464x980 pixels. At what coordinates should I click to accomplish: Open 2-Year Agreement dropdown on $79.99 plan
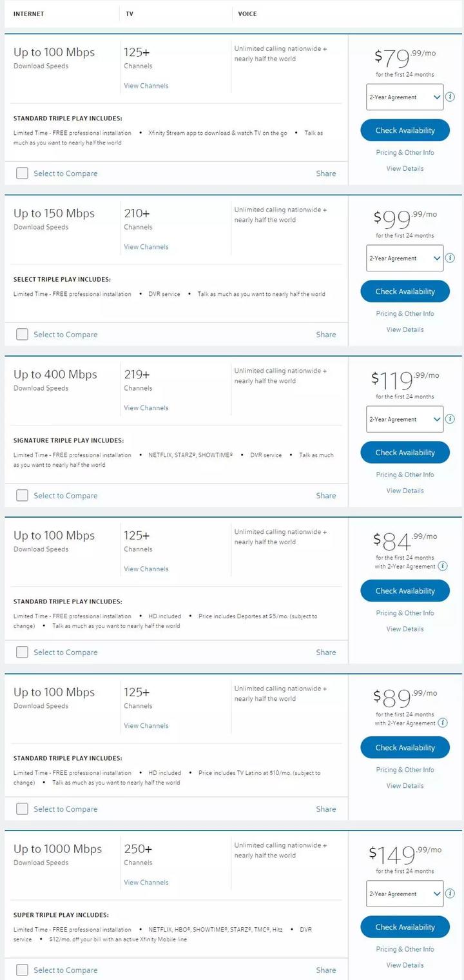pyautogui.click(x=405, y=97)
